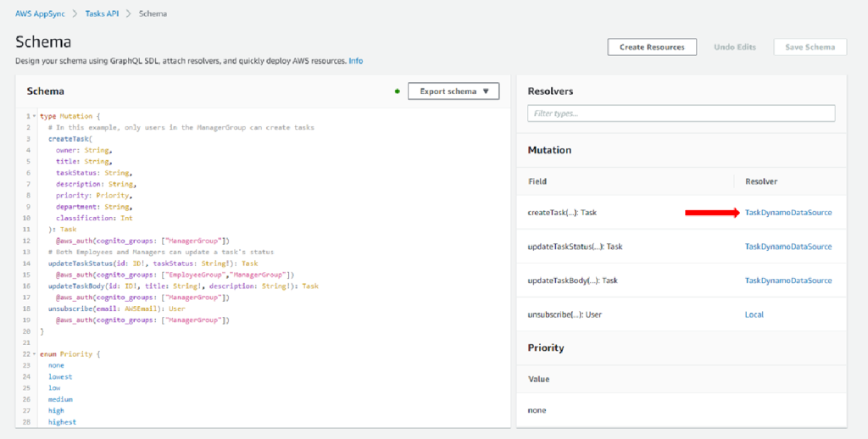Click 'taskStatus: String,' code line

pyautogui.click(x=94, y=173)
